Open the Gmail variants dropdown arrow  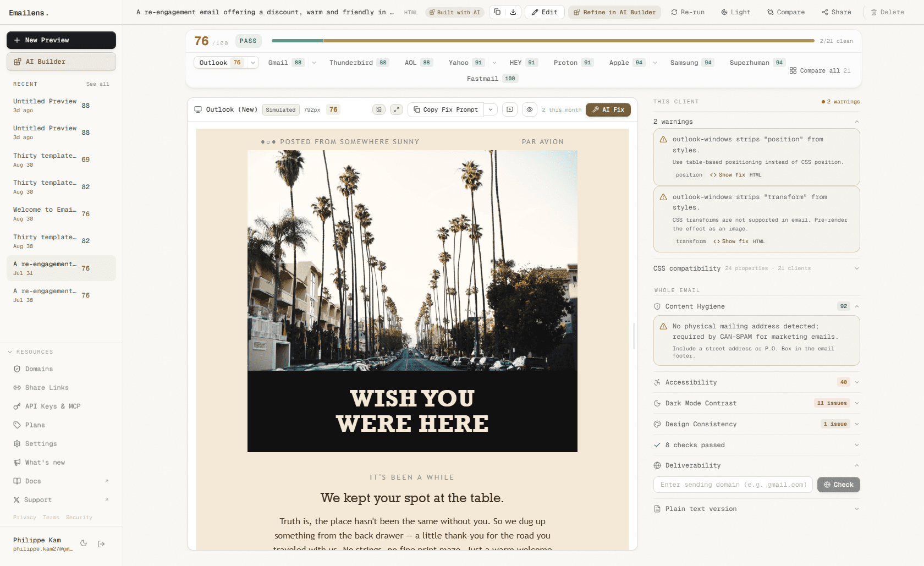pyautogui.click(x=314, y=63)
